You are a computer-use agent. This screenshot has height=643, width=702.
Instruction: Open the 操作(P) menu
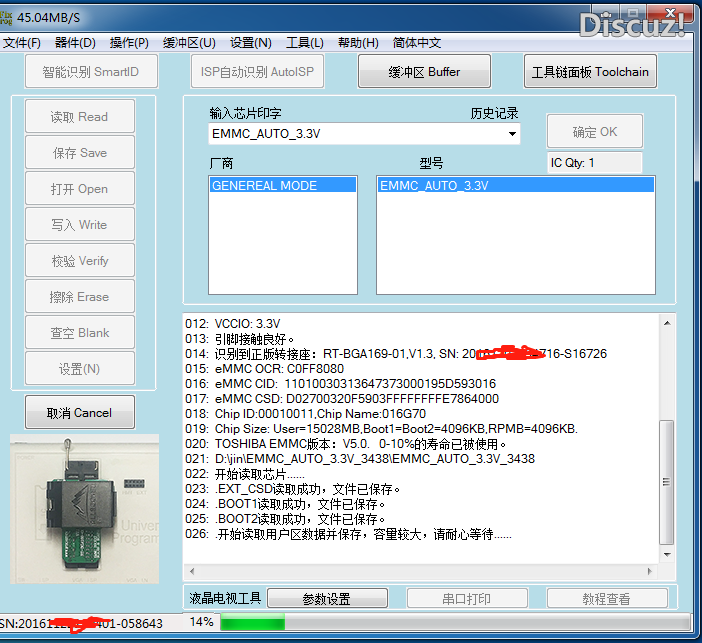coord(129,43)
